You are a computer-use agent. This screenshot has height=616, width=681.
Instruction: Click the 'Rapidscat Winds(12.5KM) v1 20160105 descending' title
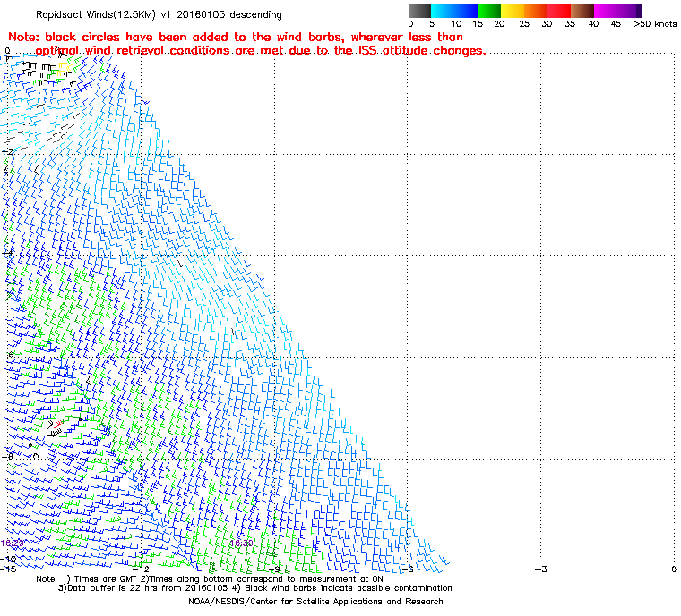(x=159, y=14)
